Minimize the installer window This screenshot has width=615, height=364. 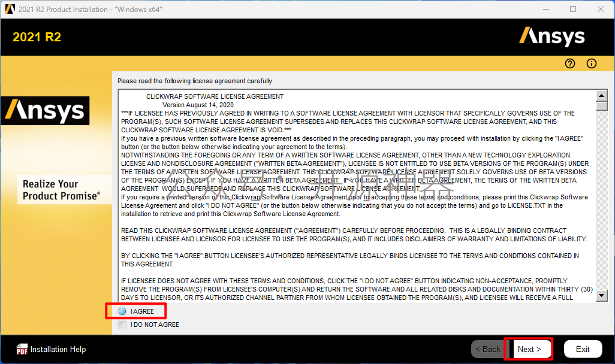click(546, 9)
